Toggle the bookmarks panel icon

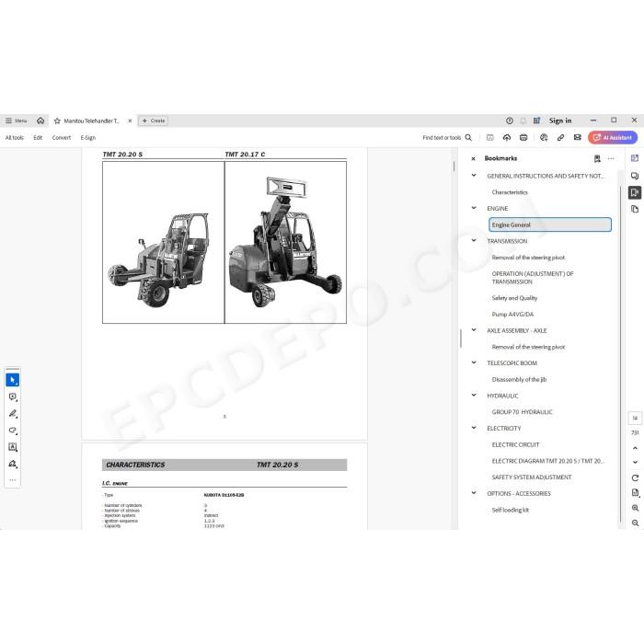[635, 192]
